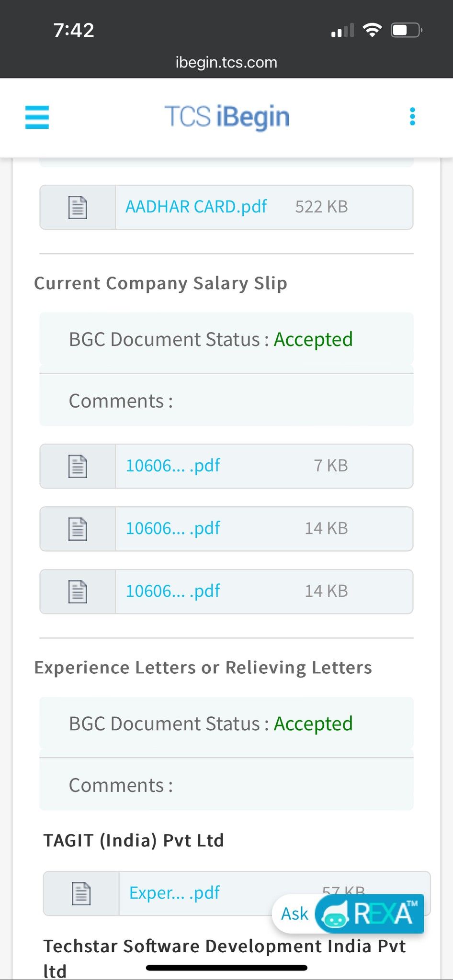
Task: Open the hamburger navigation menu
Action: (x=37, y=117)
